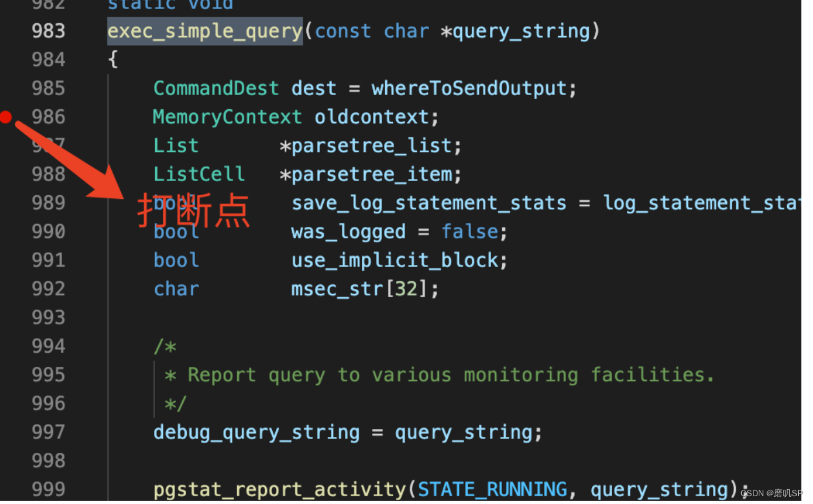Click the bool keyword on line 991

176,260
